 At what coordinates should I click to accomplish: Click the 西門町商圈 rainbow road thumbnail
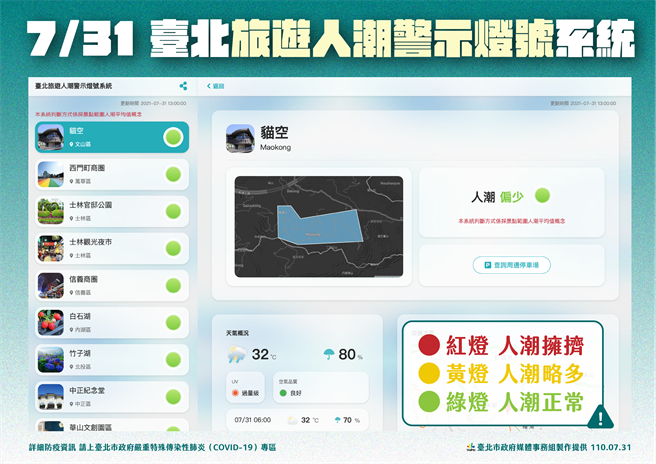51,174
